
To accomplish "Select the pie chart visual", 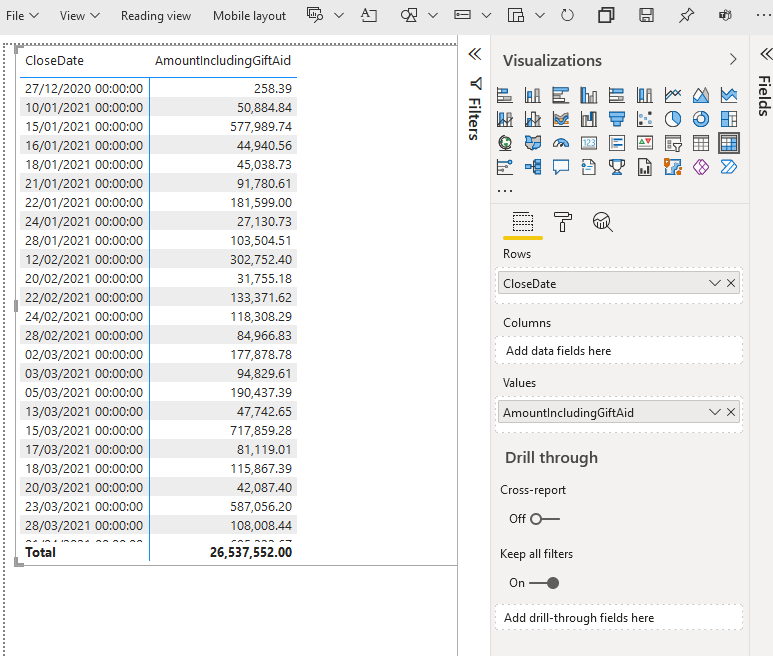I will 673,119.
